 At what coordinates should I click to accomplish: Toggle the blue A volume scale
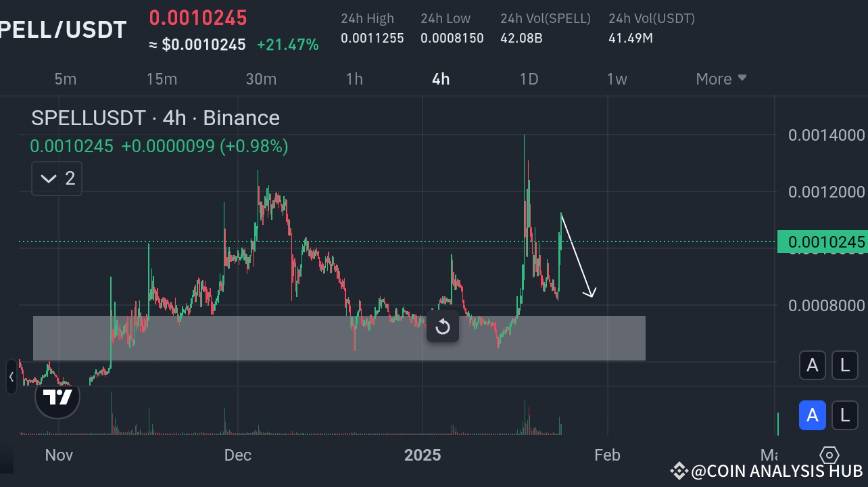point(813,416)
